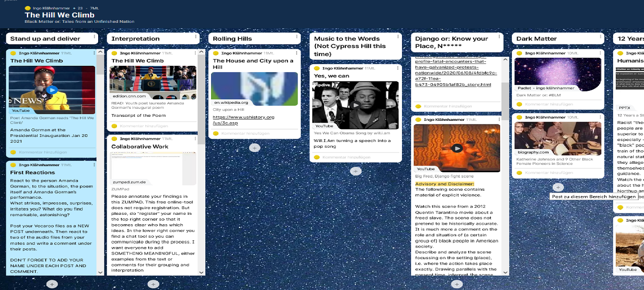Image resolution: width=644 pixels, height=290 pixels.
Task: Add comment on Yes, we can post
Action: point(346,157)
